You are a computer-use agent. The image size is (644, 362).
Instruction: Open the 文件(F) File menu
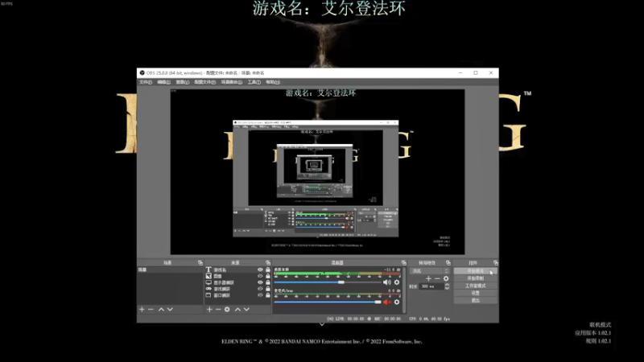click(x=146, y=82)
